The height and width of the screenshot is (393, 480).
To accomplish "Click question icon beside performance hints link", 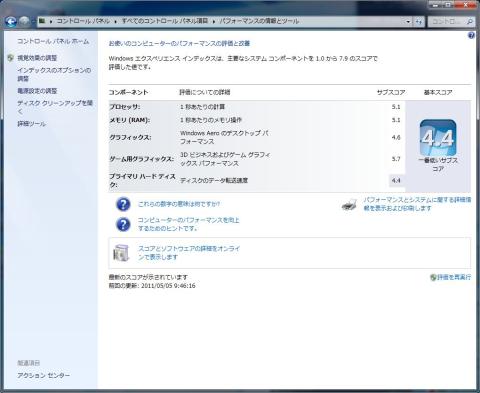I will pyautogui.click(x=123, y=224).
